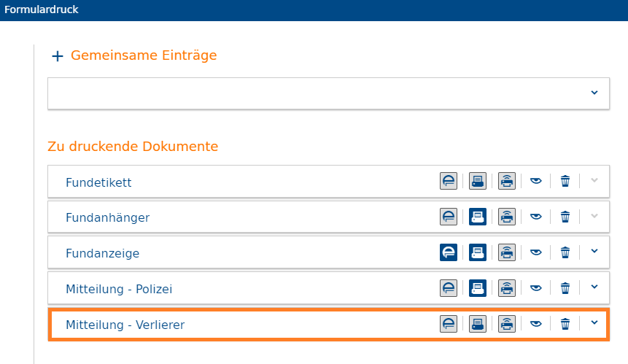
Task: Expand the Mitteilung - Verlierer row chevron
Action: tap(594, 322)
